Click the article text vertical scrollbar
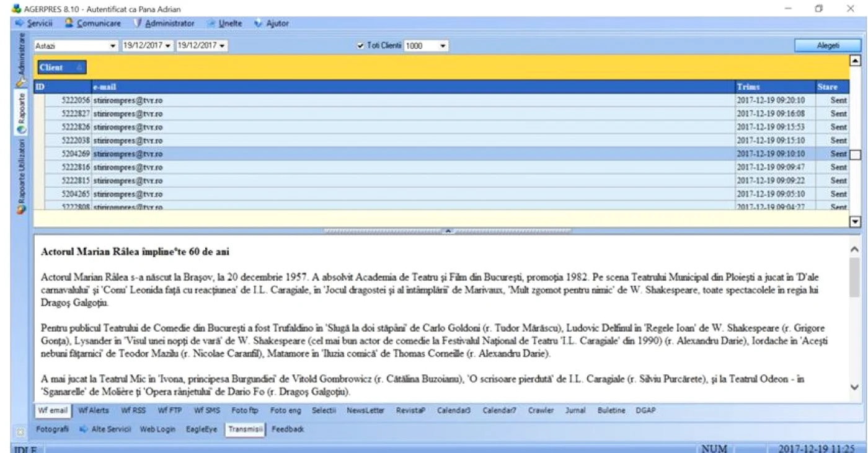 pyautogui.click(x=855, y=316)
